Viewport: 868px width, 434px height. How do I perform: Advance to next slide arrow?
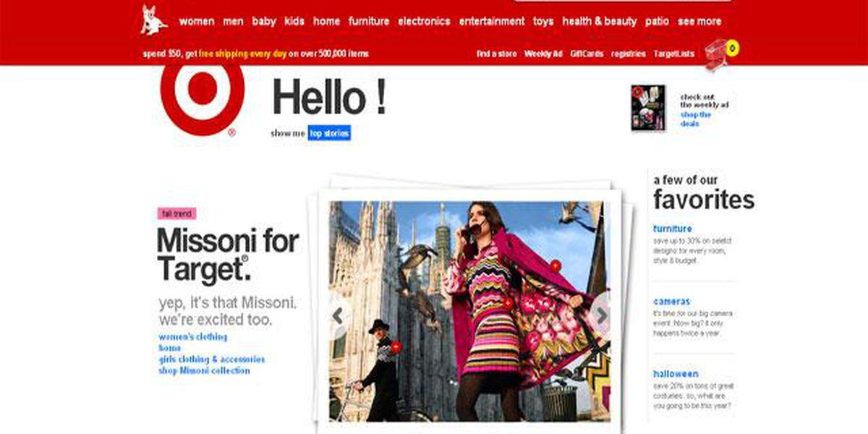(x=601, y=315)
